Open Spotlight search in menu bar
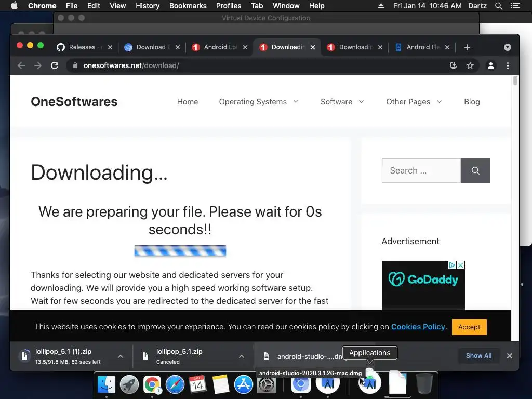The height and width of the screenshot is (399, 532). coord(498,6)
